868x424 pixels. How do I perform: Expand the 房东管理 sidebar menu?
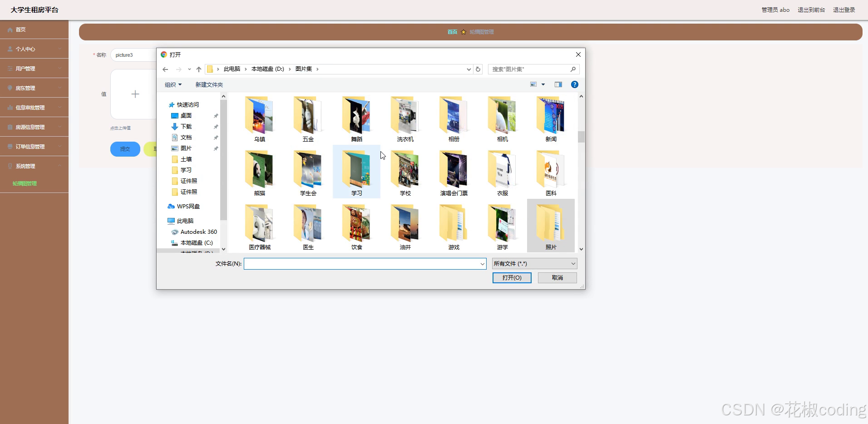34,88
